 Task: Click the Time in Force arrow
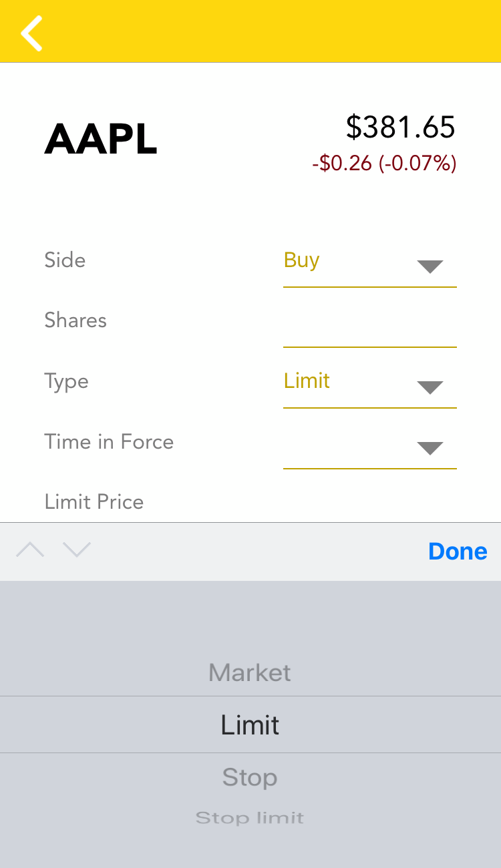pos(430,448)
